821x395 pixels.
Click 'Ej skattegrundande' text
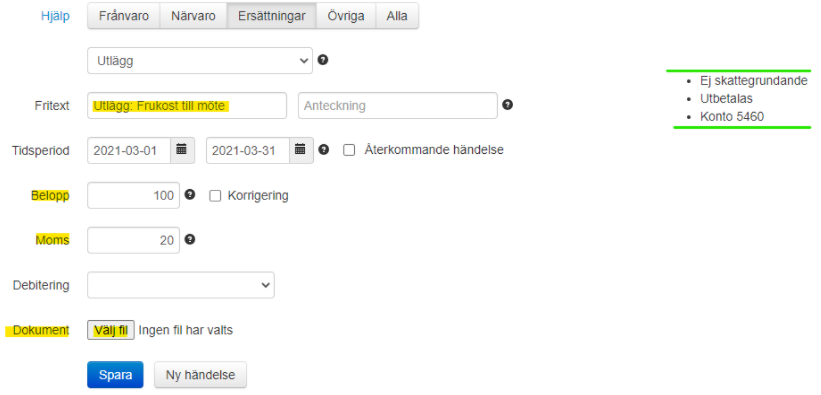[x=754, y=81]
